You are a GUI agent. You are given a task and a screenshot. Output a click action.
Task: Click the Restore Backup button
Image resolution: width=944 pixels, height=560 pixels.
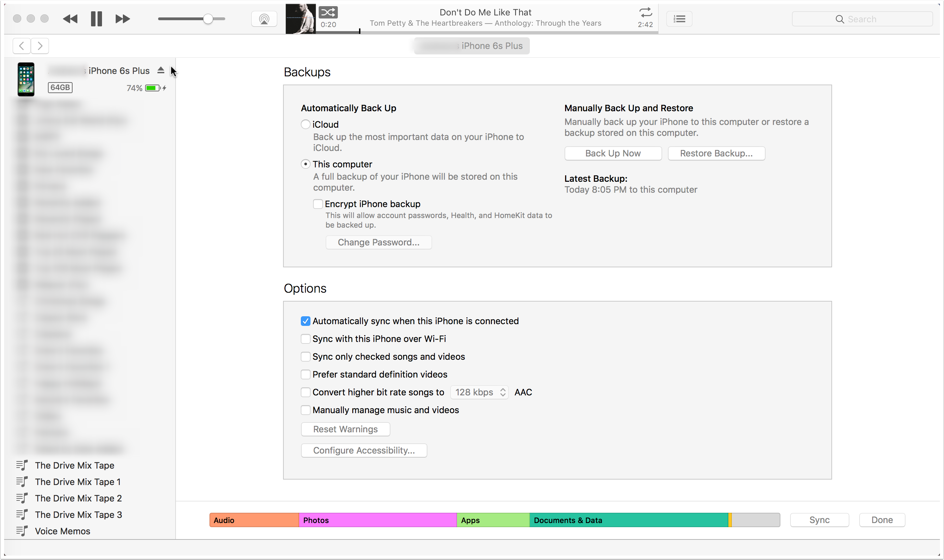pyautogui.click(x=716, y=154)
